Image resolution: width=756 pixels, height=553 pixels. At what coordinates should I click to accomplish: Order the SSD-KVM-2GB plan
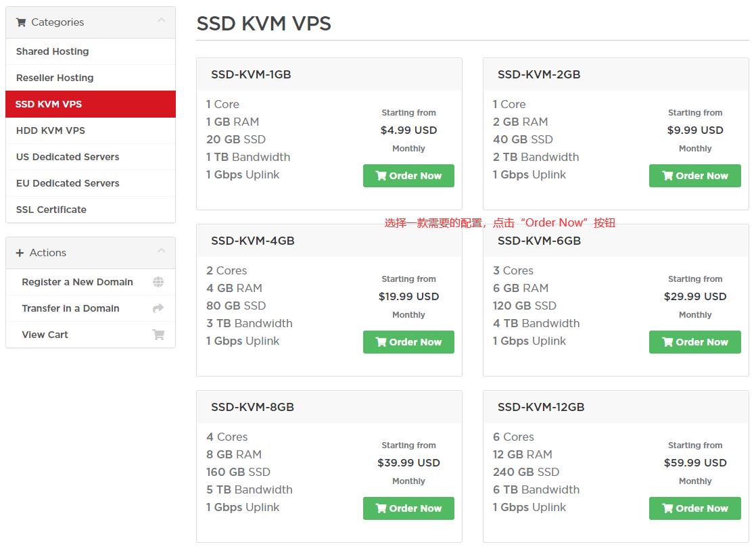694,176
